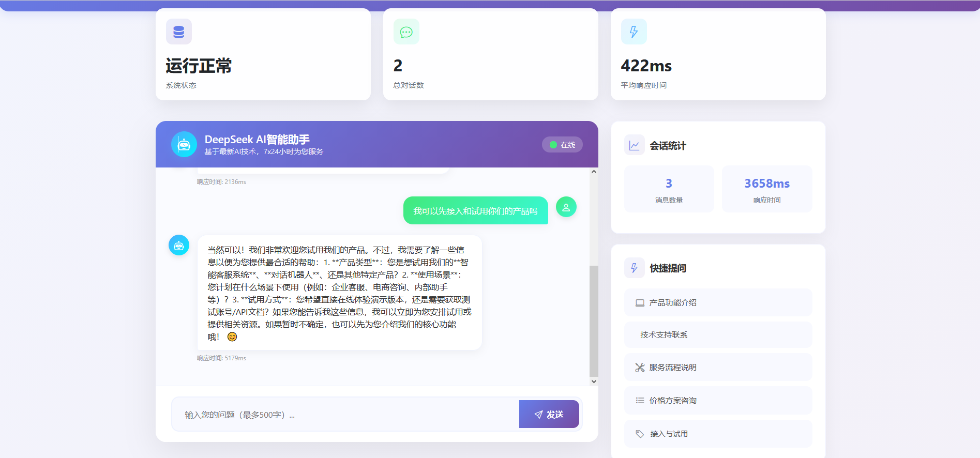Click the green user message bubble
Viewport: 980px width, 458px height.
click(x=475, y=211)
